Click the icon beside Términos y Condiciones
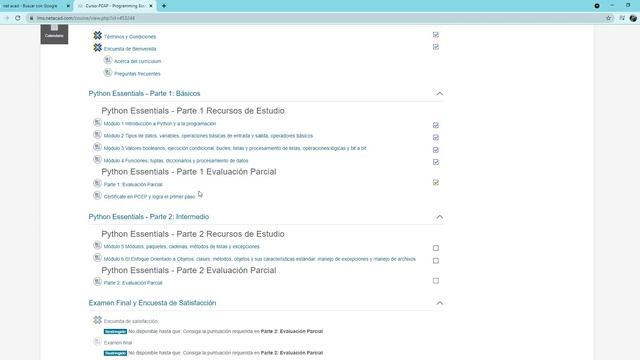The width and height of the screenshot is (640, 360). pos(97,36)
